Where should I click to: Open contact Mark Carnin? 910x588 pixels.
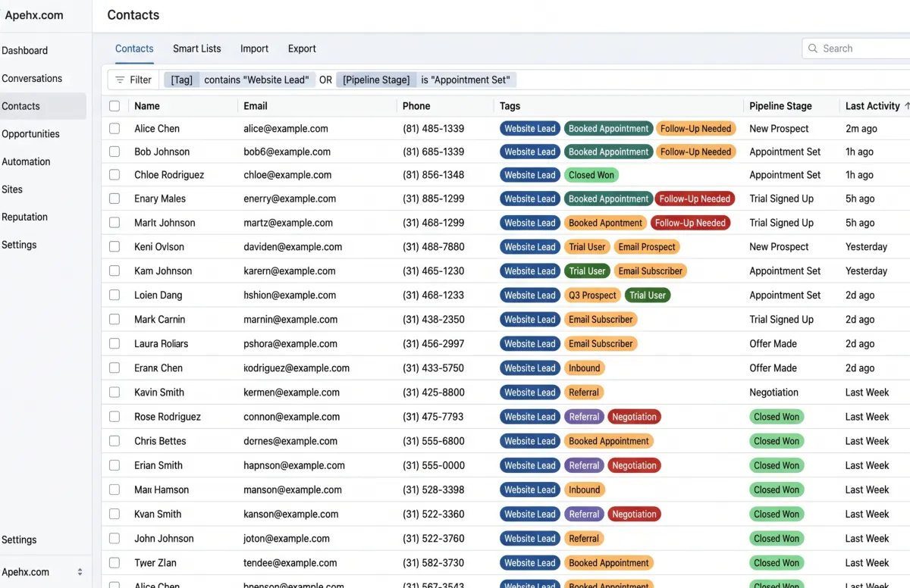point(160,320)
